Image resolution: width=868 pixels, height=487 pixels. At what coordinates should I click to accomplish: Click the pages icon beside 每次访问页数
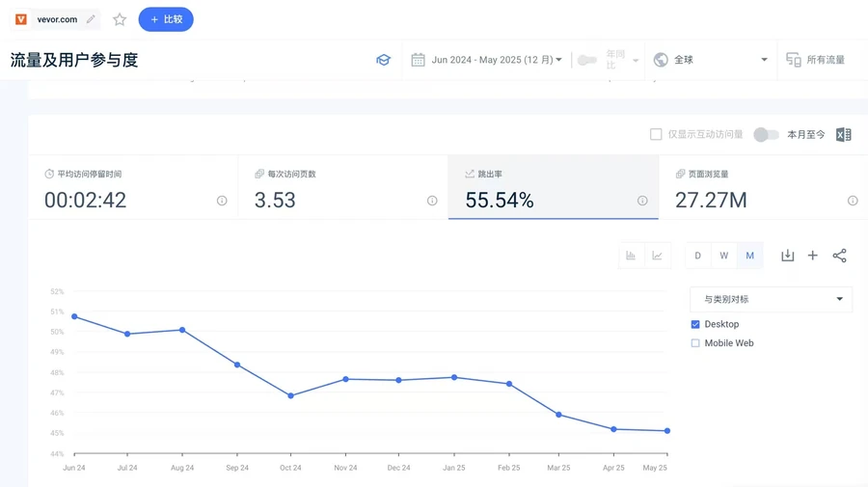259,174
